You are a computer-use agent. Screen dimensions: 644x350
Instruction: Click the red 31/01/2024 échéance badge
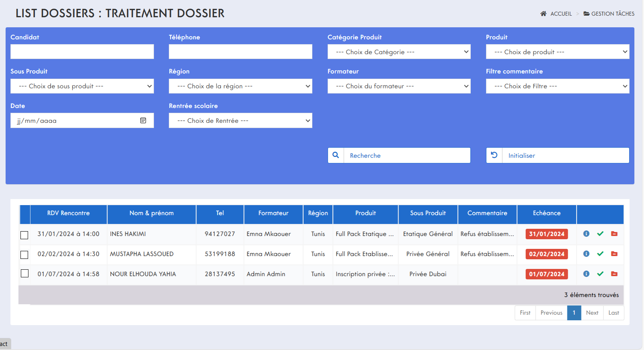[x=547, y=234]
